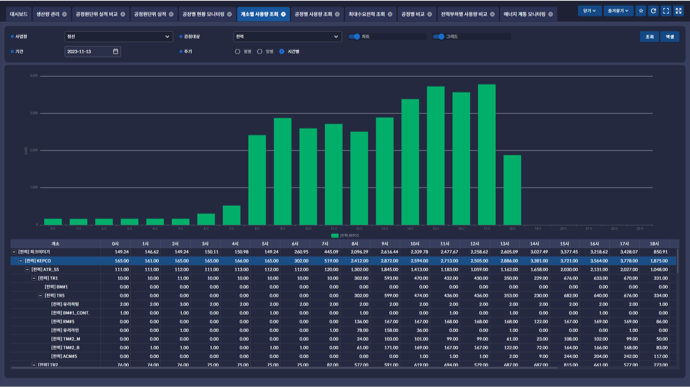The image size is (690, 388).
Task: Open the 닫기 dropdown button at top right
Action: [x=589, y=11]
